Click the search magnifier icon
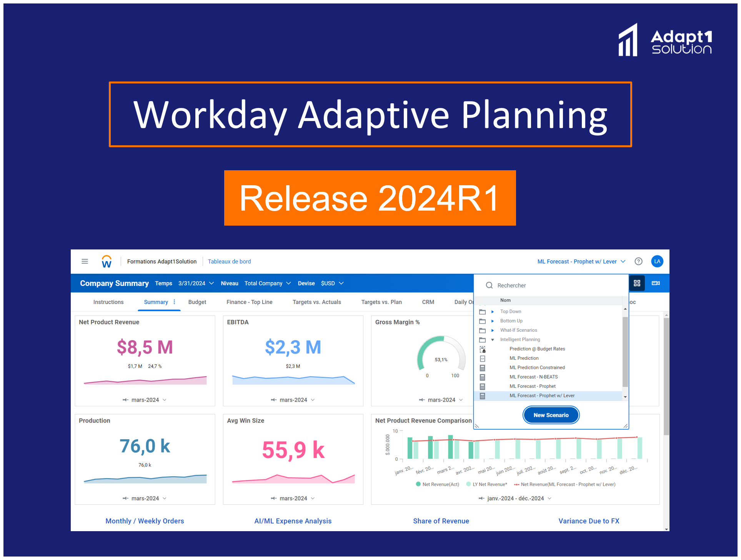This screenshot has width=741, height=560. (489, 285)
